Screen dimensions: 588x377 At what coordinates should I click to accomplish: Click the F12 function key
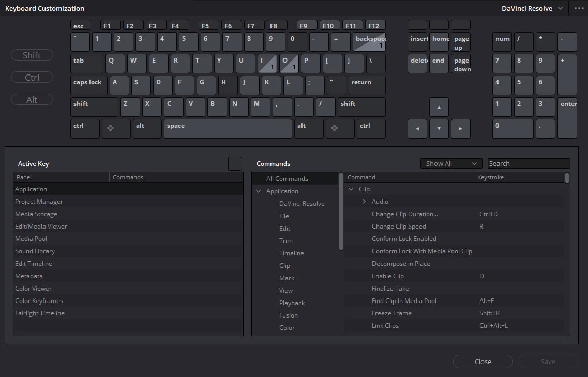click(x=375, y=25)
